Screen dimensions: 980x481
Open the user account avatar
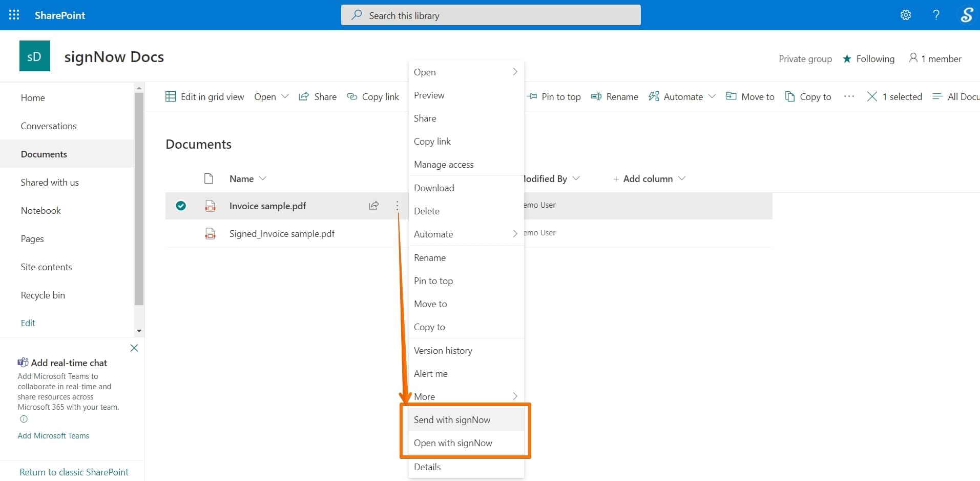coord(966,15)
